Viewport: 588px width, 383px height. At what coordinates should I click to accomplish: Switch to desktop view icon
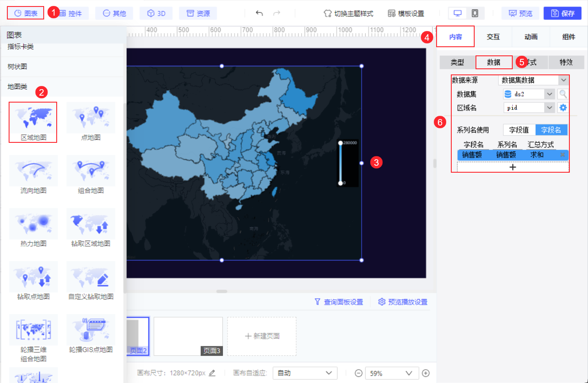pos(457,13)
